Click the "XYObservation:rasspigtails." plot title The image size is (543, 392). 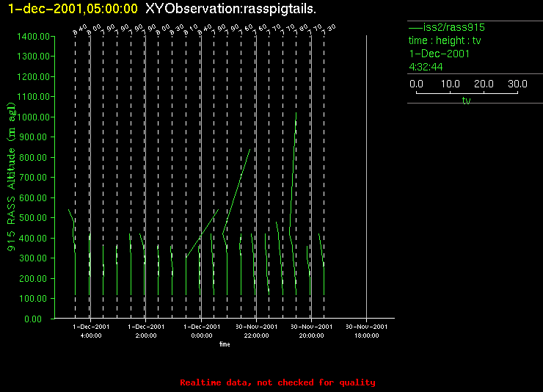pyautogui.click(x=230, y=9)
